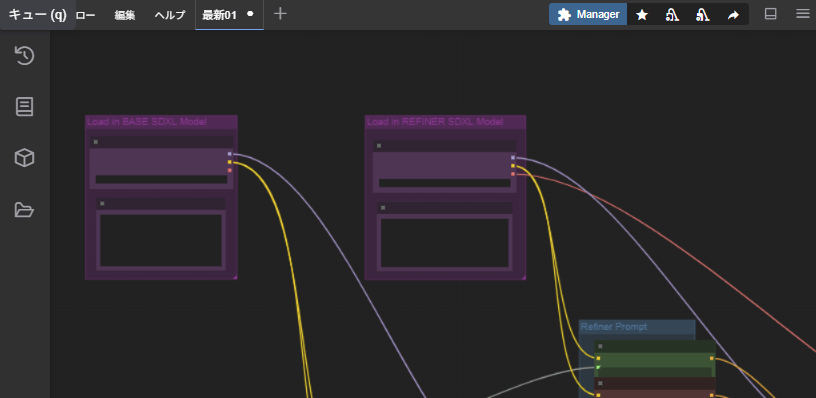
Task: Toggle the bottom panel icon
Action: [x=771, y=14]
